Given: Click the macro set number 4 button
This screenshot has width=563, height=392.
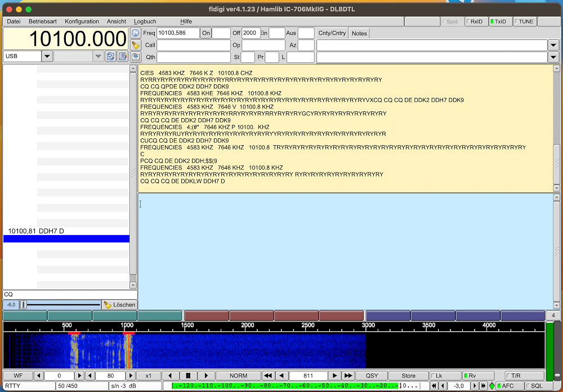Looking at the screenshot, I should pyautogui.click(x=553, y=316).
